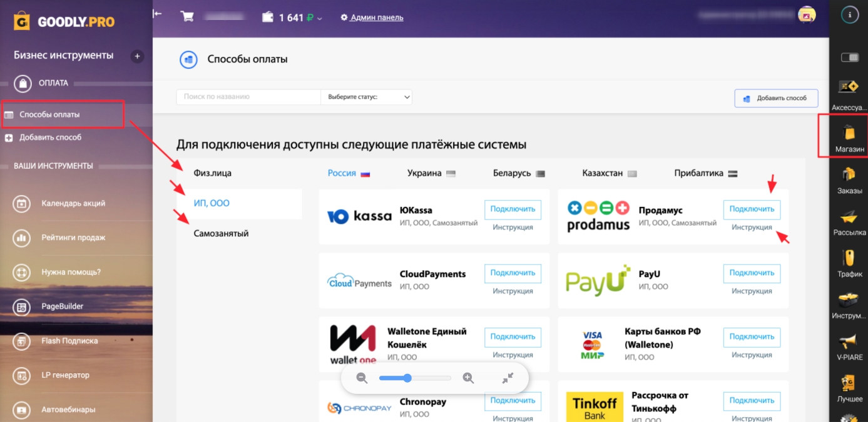Switch to the Самозанятый tab
The width and height of the screenshot is (868, 422).
click(x=222, y=234)
